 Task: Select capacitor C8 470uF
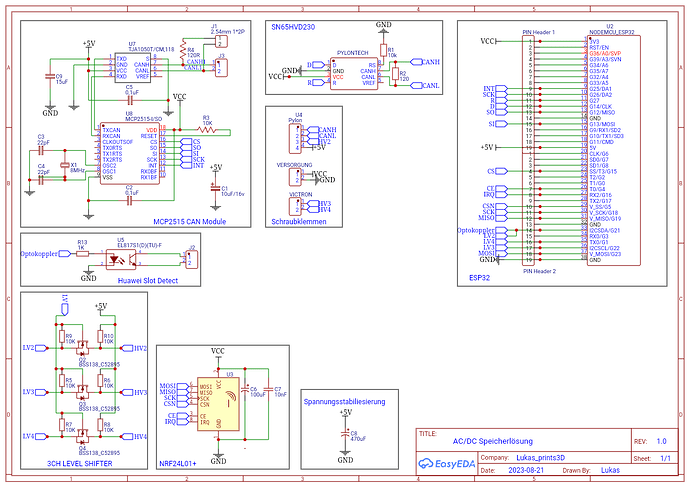click(x=345, y=434)
